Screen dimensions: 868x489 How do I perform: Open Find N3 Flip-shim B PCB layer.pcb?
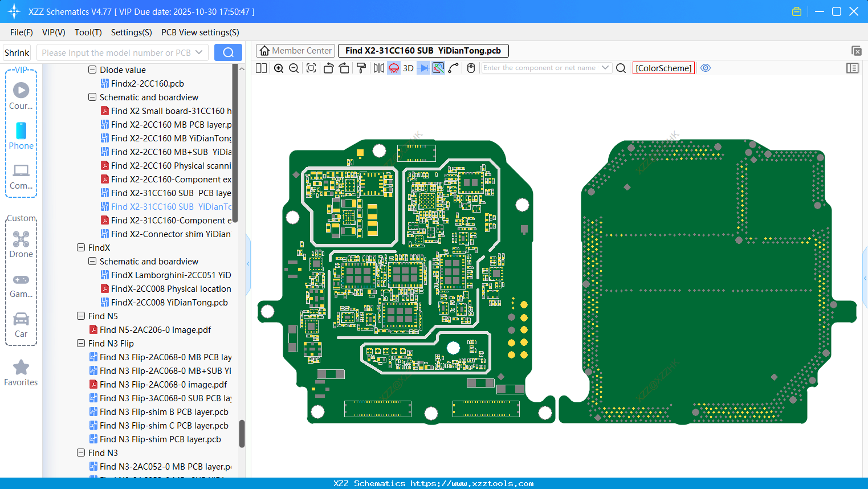tap(159, 412)
